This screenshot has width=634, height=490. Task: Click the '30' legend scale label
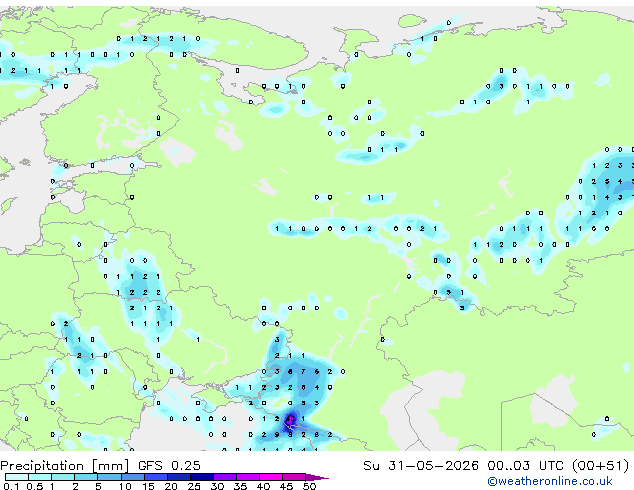click(x=217, y=486)
